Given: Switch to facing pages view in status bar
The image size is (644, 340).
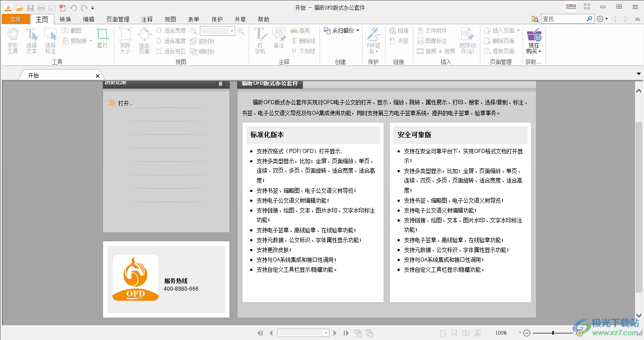Looking at the screenshot, I should click(466, 333).
